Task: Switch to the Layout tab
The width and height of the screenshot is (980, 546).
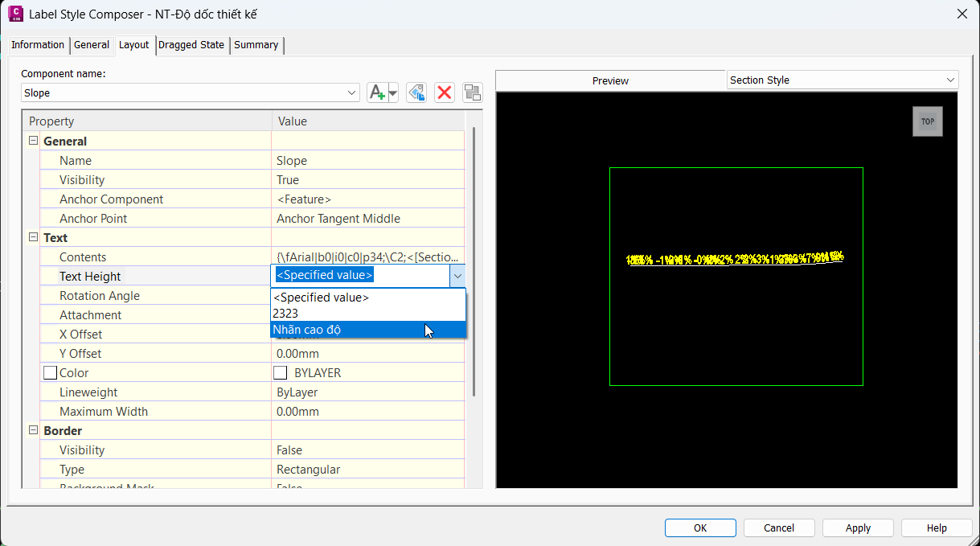Action: (x=134, y=45)
